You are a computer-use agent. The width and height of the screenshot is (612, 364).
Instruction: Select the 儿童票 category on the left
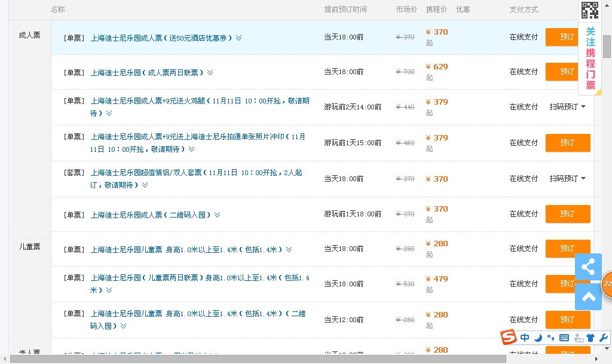29,247
